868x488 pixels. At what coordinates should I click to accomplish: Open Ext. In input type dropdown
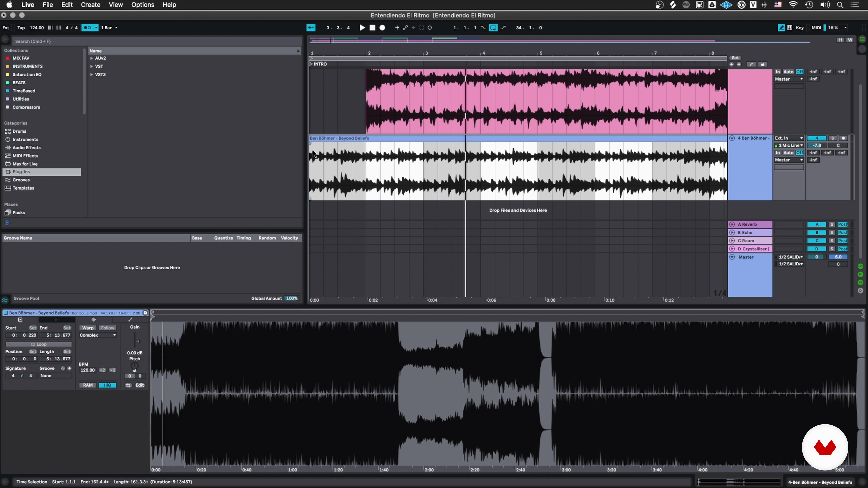[x=789, y=138]
